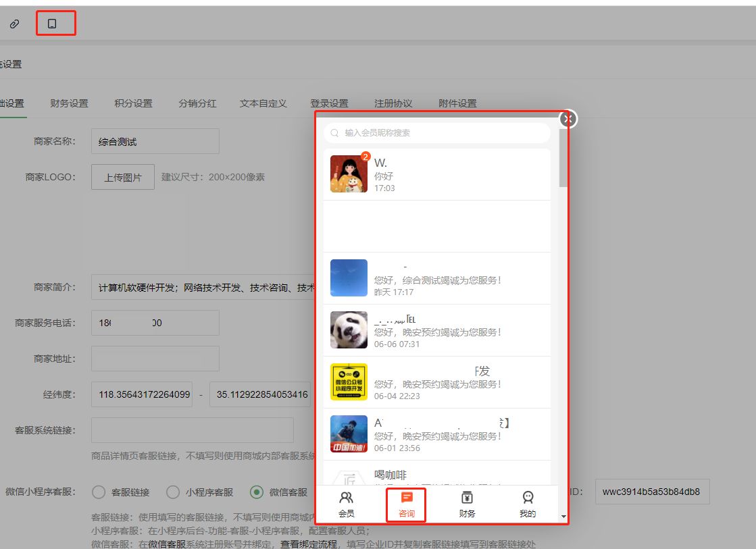Click the 上传图片 upload button

click(122, 177)
